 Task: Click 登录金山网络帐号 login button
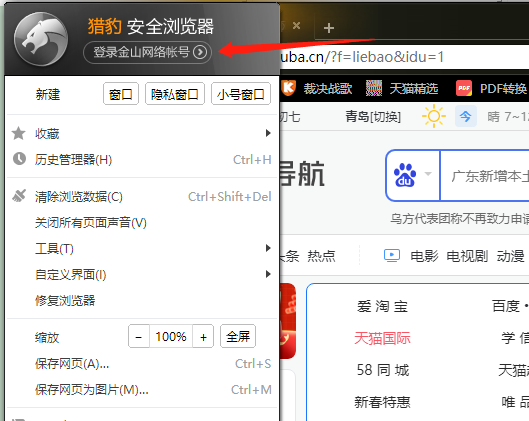pyautogui.click(x=147, y=52)
